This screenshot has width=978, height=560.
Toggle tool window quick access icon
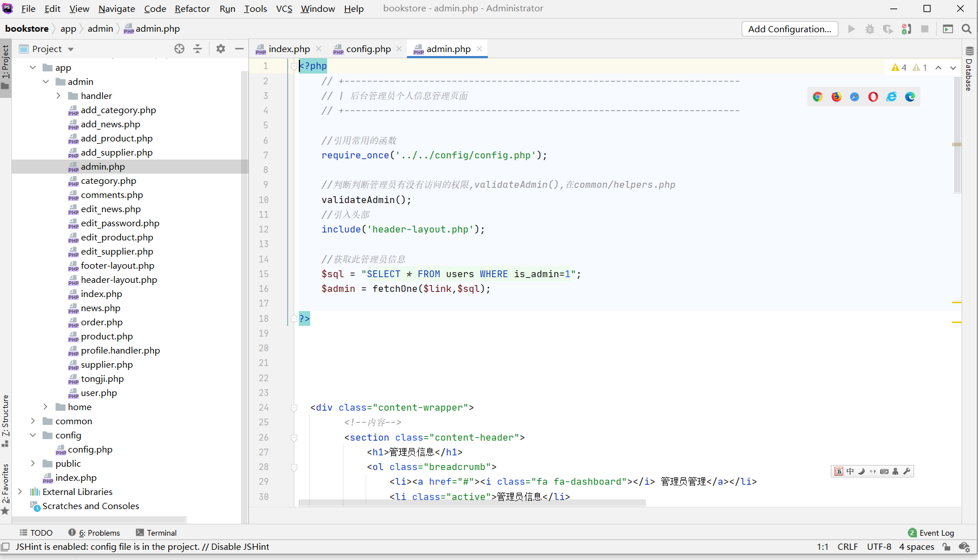click(5, 547)
